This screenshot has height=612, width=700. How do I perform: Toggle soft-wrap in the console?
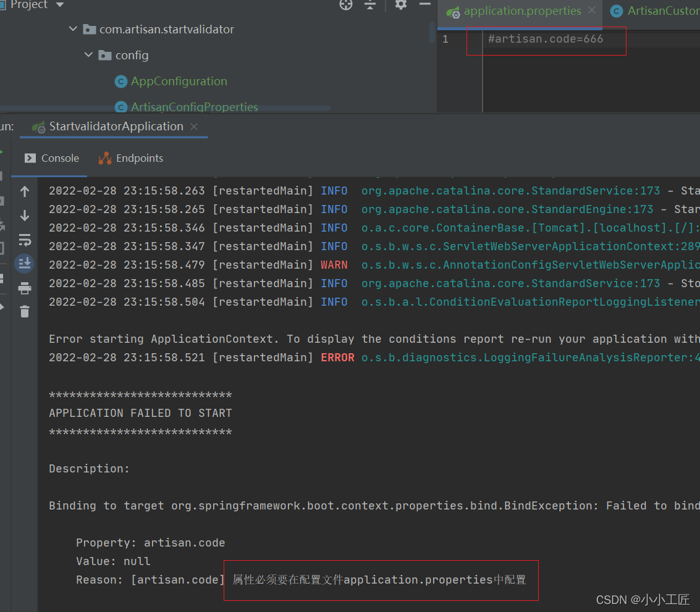pos(25,240)
